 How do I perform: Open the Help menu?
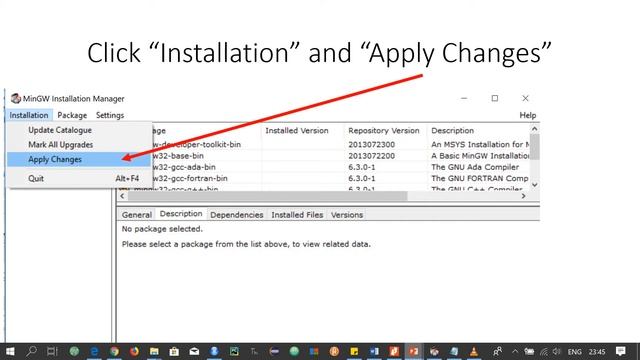(527, 115)
